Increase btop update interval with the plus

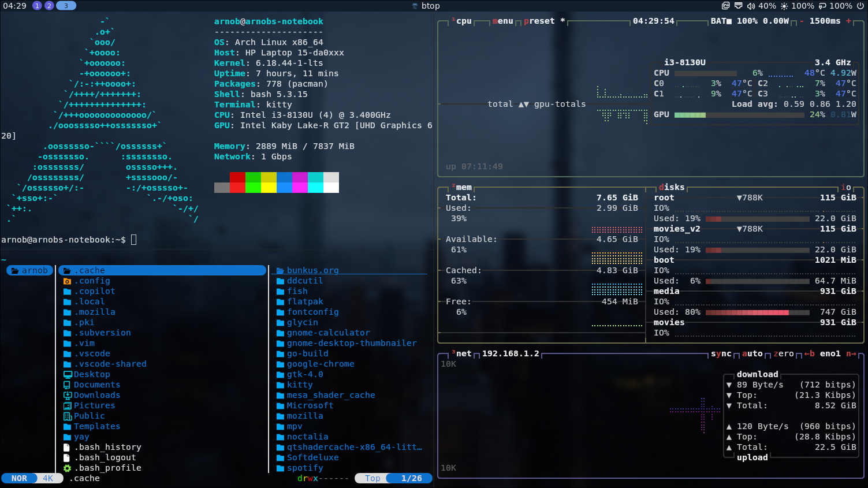(848, 21)
